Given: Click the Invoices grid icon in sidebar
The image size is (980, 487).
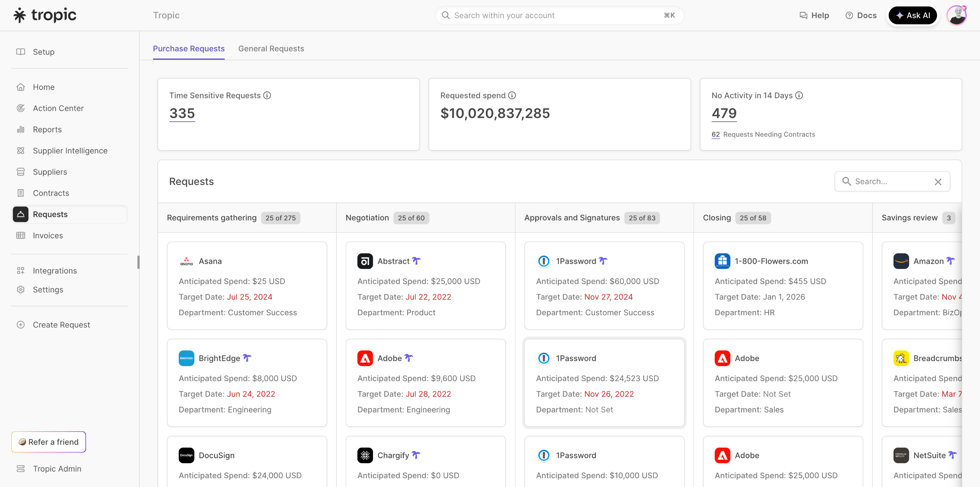Looking at the screenshot, I should tap(21, 236).
